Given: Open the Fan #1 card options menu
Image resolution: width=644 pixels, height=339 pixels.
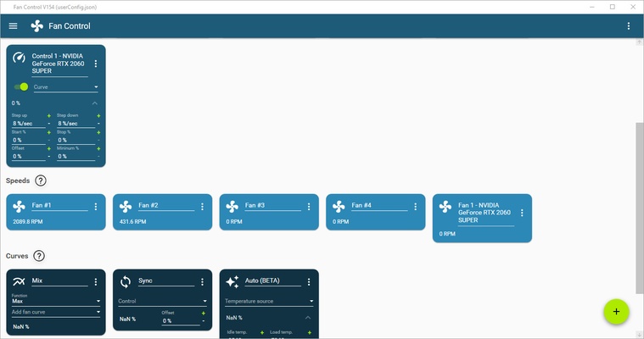Looking at the screenshot, I should tap(96, 207).
